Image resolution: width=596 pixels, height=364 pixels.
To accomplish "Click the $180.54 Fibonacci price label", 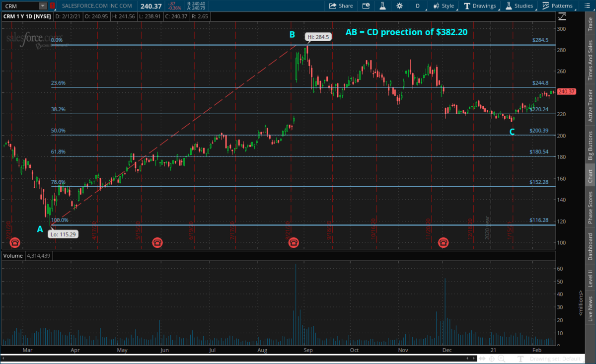I will tap(539, 152).
